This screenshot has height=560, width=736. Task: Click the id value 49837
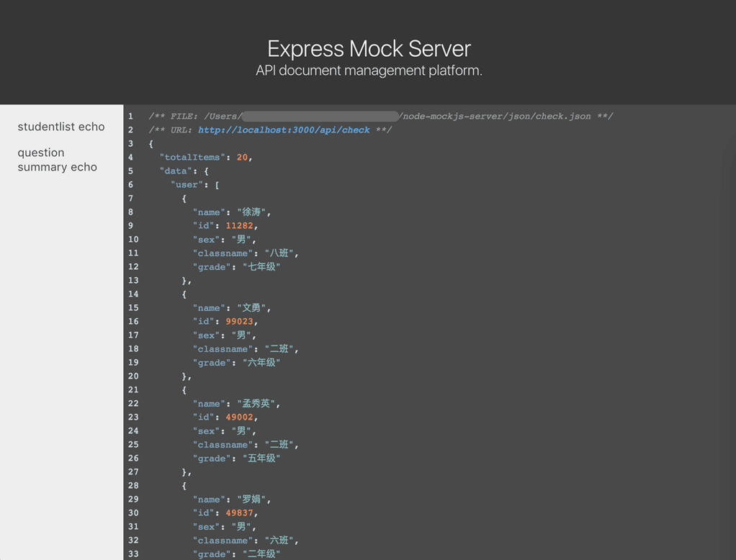[x=239, y=513]
